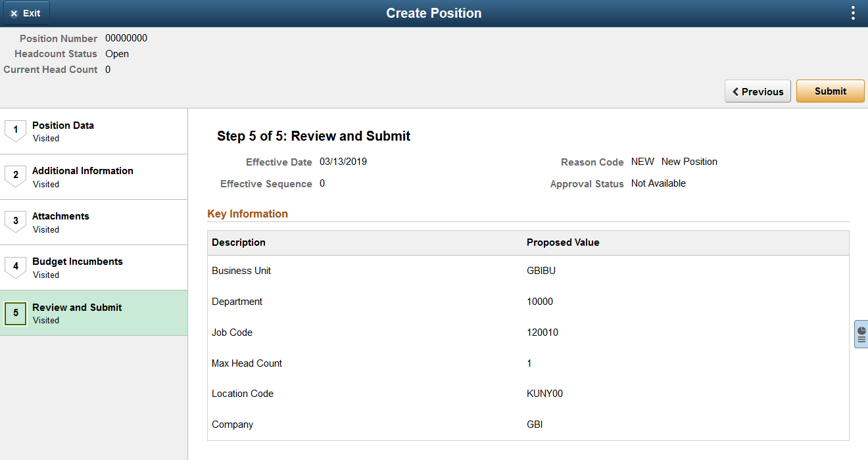This screenshot has height=460, width=868.
Task: Click the Open headcount status value
Action: click(117, 54)
